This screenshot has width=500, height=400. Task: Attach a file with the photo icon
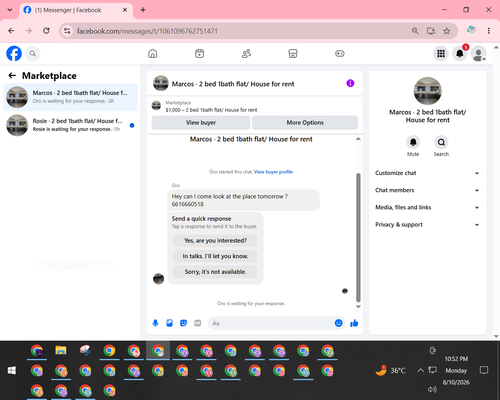[x=169, y=323]
